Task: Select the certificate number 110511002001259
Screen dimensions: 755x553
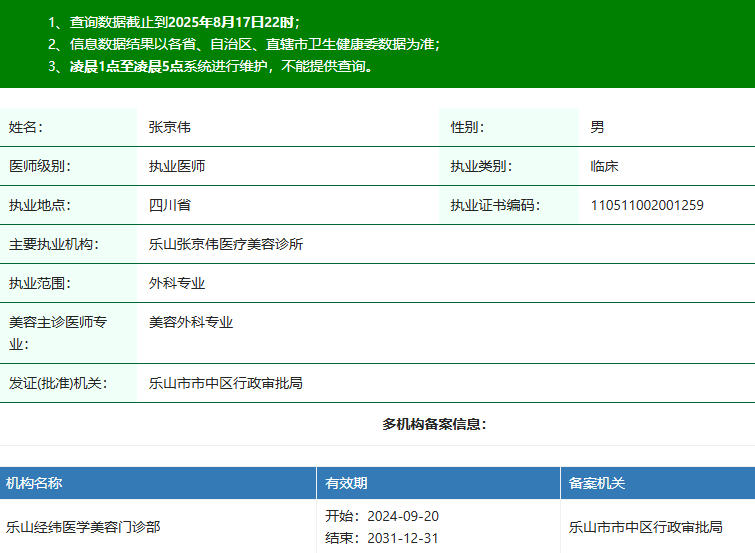Action: coord(647,205)
